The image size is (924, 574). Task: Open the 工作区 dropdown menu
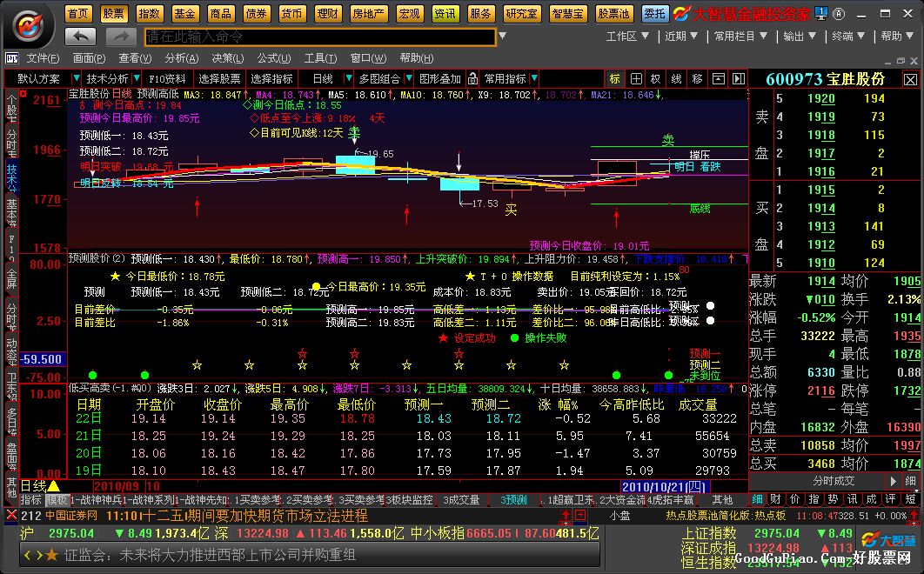(x=627, y=37)
